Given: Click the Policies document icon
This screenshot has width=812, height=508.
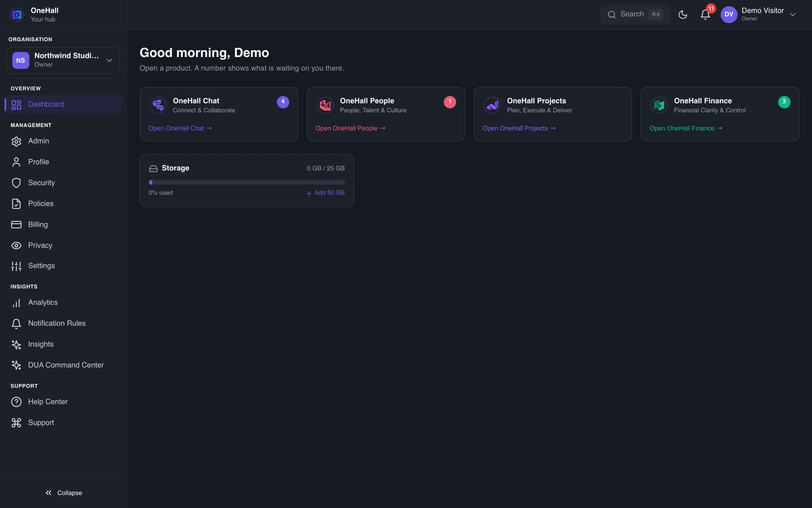Looking at the screenshot, I should [16, 204].
